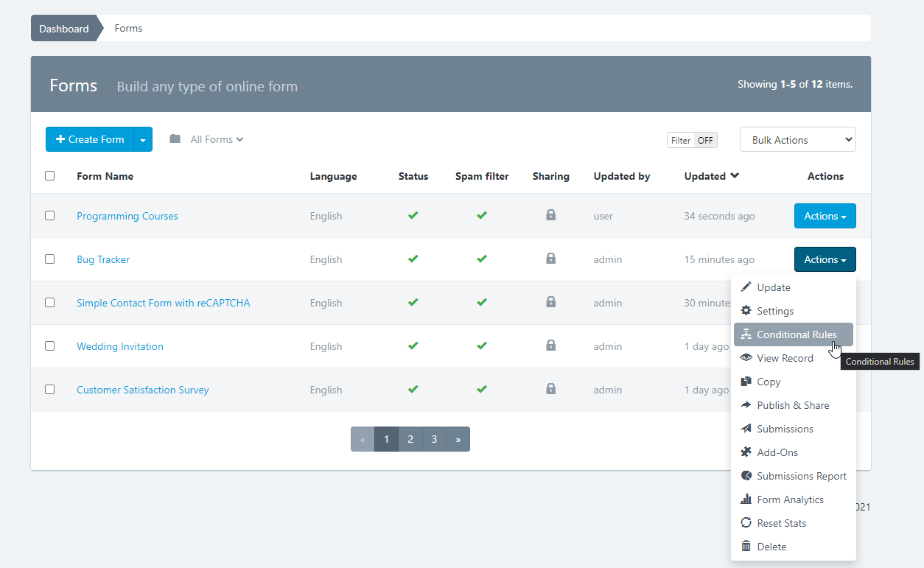Viewport: 924px width, 568px height.
Task: Go to page 2 in pagination
Action: 410,439
